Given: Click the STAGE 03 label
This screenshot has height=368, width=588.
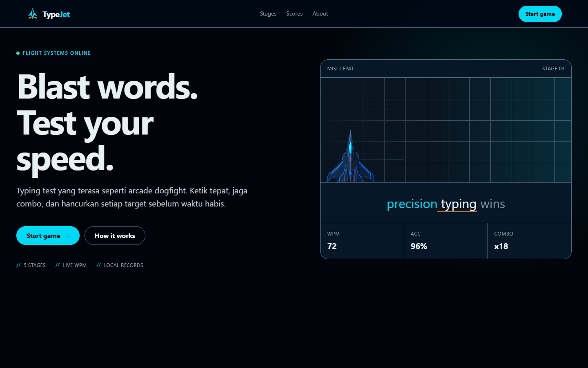Looking at the screenshot, I should (553, 69).
